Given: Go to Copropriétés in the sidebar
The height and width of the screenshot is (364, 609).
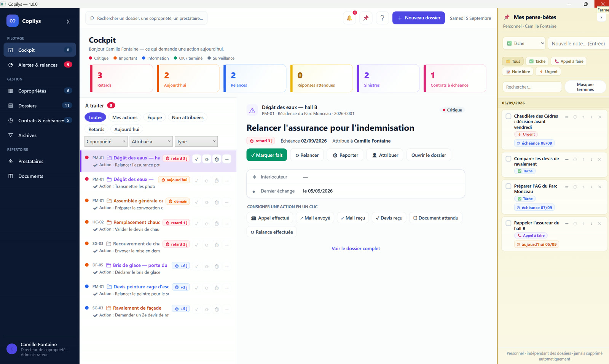Looking at the screenshot, I should click(x=40, y=91).
